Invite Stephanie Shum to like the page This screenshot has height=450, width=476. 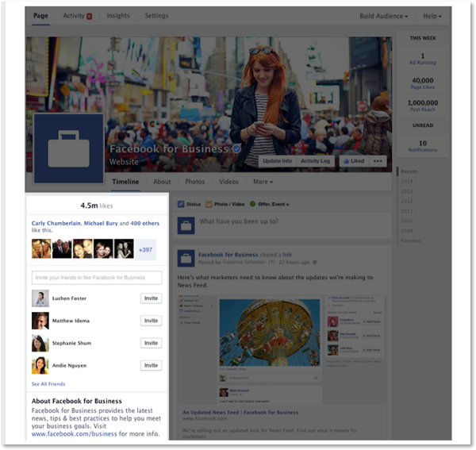pos(151,343)
